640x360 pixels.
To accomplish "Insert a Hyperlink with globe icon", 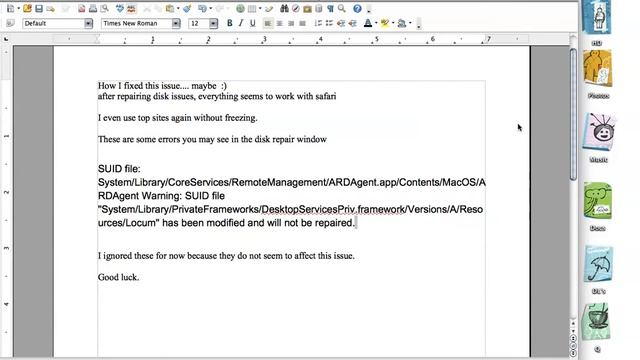I will tap(240, 8).
